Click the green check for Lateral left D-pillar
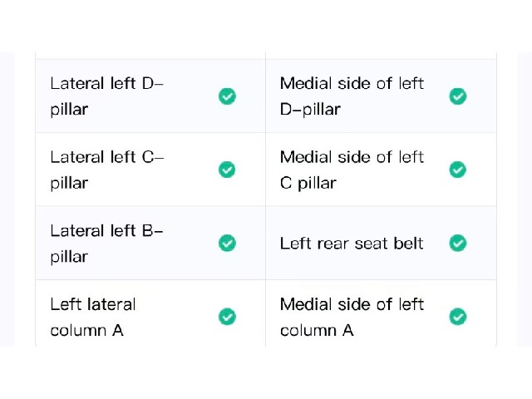Image resolution: width=532 pixels, height=399 pixels. pos(227,96)
